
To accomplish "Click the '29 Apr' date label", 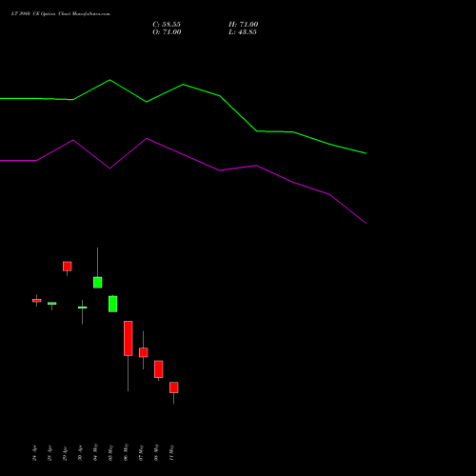I will tap(65, 453).
